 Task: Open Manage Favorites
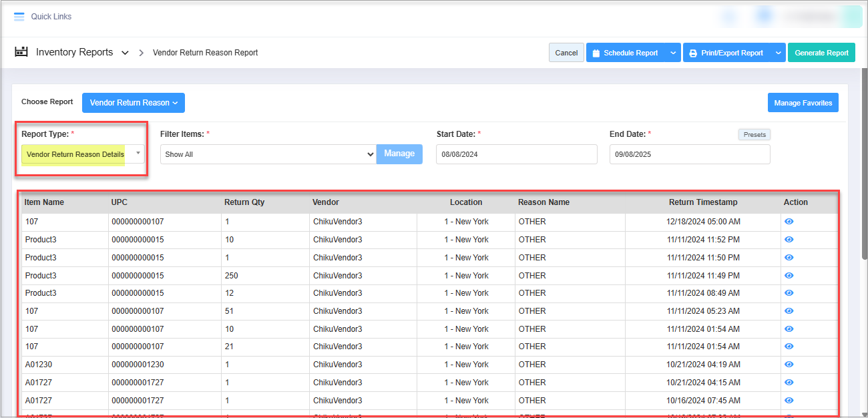[803, 103]
